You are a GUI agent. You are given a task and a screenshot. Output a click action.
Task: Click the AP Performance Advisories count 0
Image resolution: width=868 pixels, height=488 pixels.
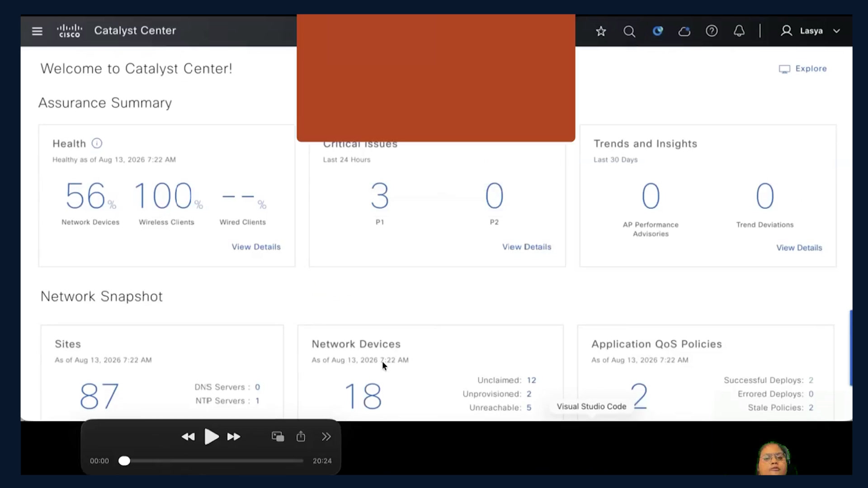651,196
